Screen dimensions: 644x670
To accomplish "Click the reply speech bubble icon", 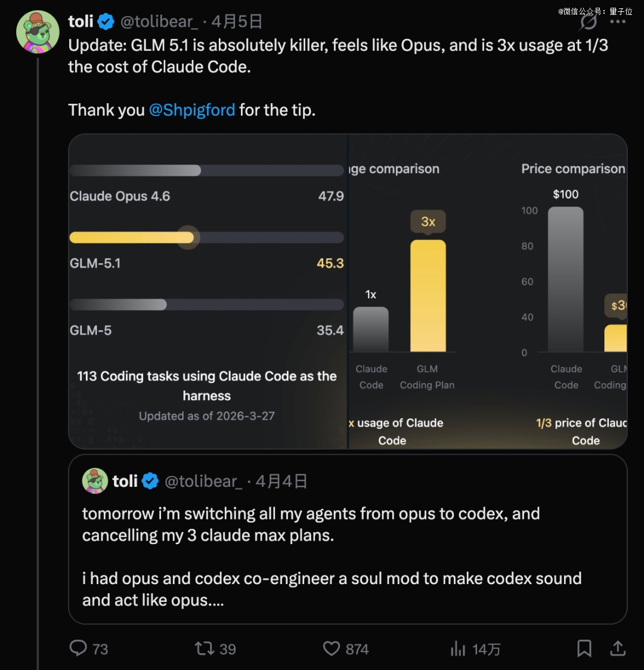I will (x=79, y=648).
